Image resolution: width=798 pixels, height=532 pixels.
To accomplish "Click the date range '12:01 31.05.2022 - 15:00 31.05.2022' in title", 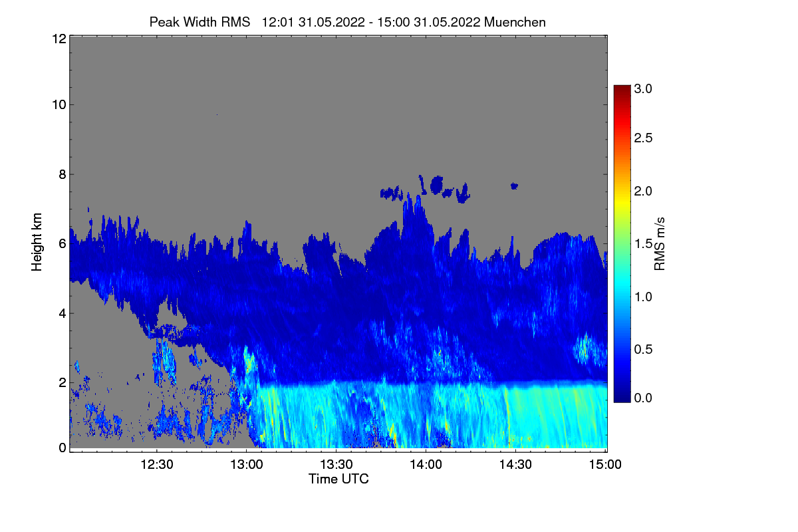I will coord(372,22).
